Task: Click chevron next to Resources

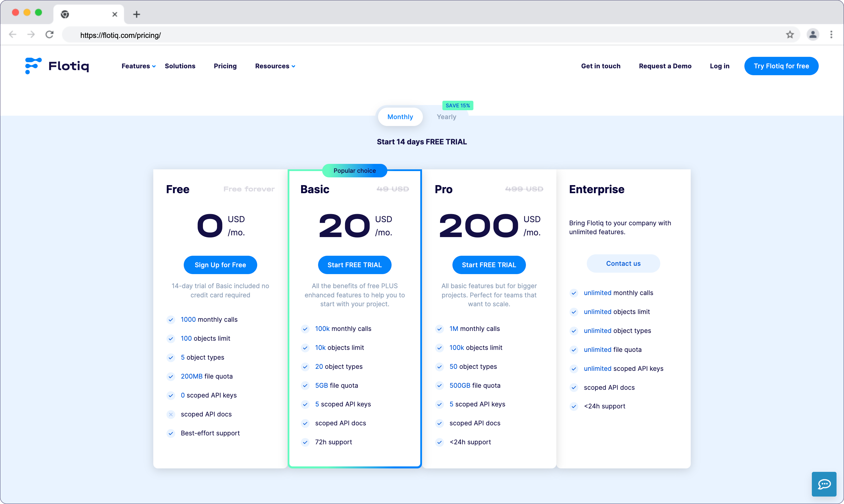Action: (293, 67)
